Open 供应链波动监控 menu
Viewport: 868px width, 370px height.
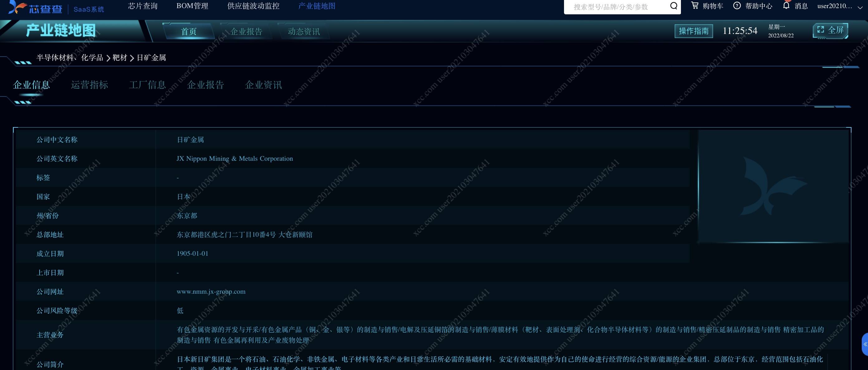point(253,6)
